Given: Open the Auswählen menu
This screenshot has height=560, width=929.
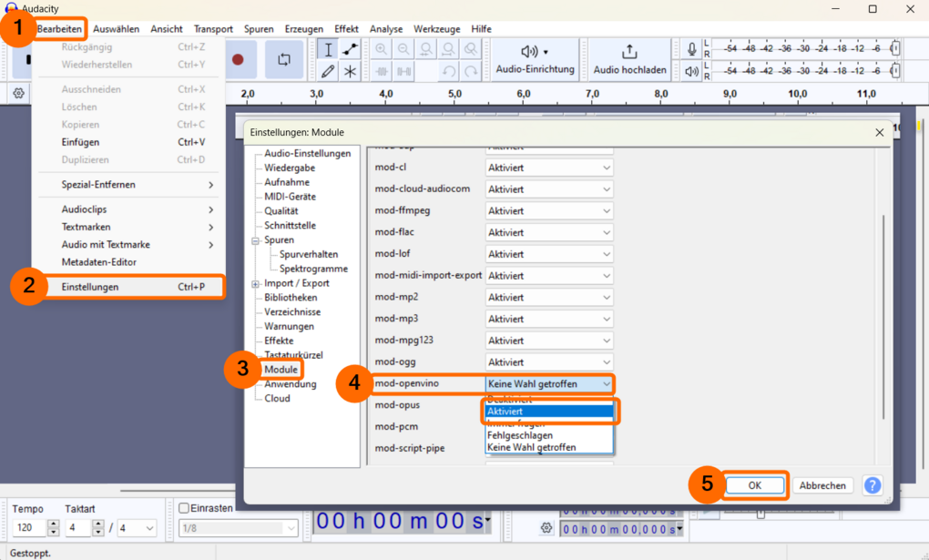Looking at the screenshot, I should 117,29.
